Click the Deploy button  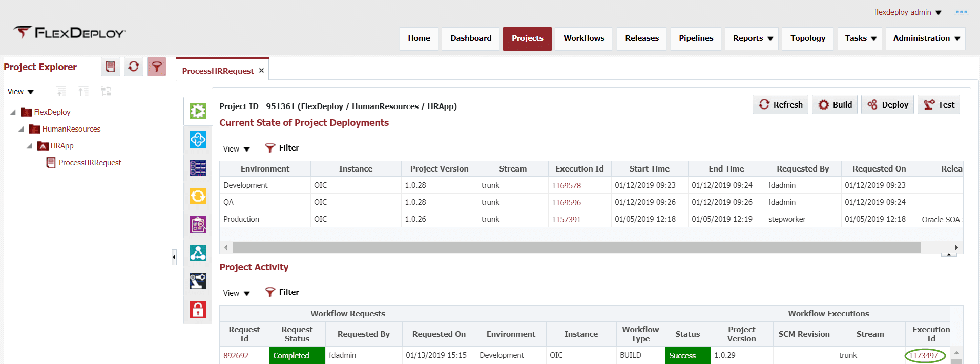click(x=888, y=104)
